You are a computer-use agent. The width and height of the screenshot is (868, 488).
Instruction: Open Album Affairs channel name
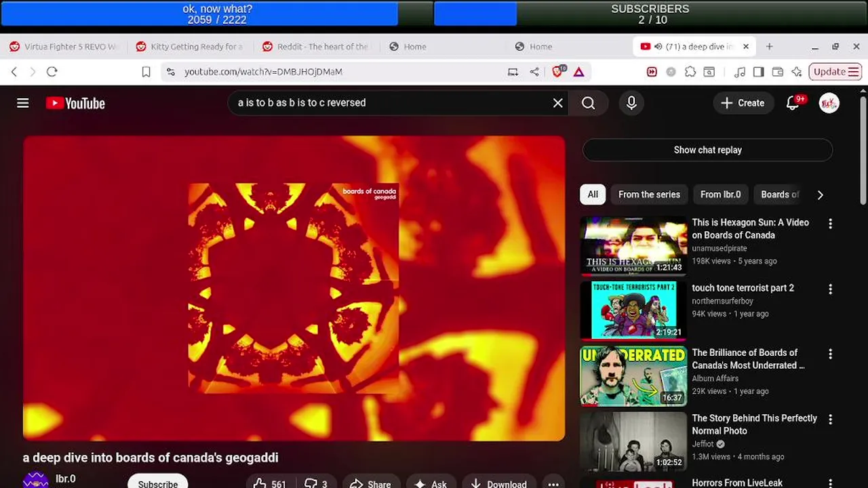[715, 378]
